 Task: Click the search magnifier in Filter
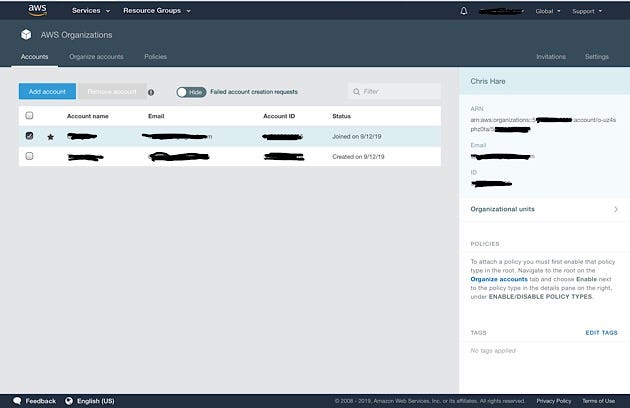coord(356,92)
